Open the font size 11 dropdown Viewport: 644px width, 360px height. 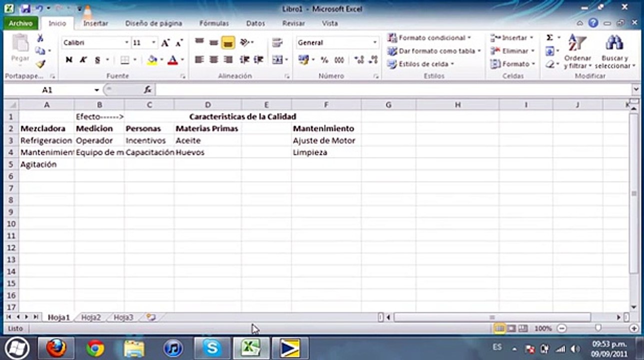pos(153,43)
